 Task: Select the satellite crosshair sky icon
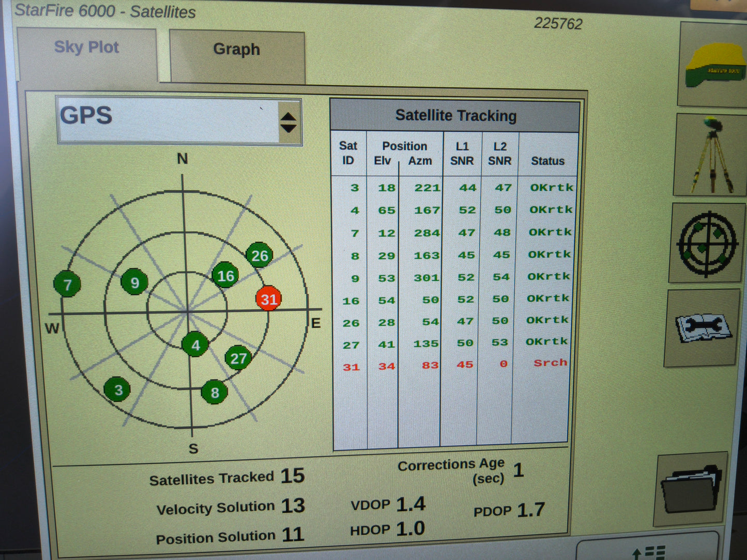[x=707, y=243]
